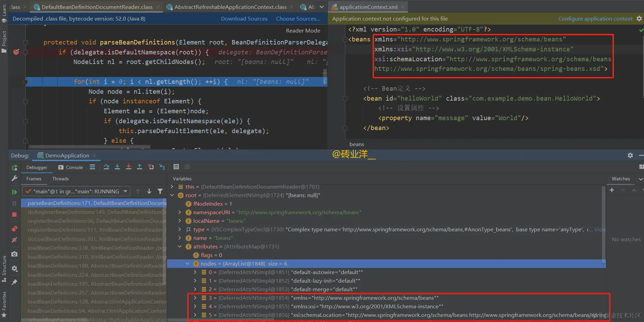Screen dimensions: 644x322
Task: Pin the debug tab with pin icon
Action: [14, 282]
